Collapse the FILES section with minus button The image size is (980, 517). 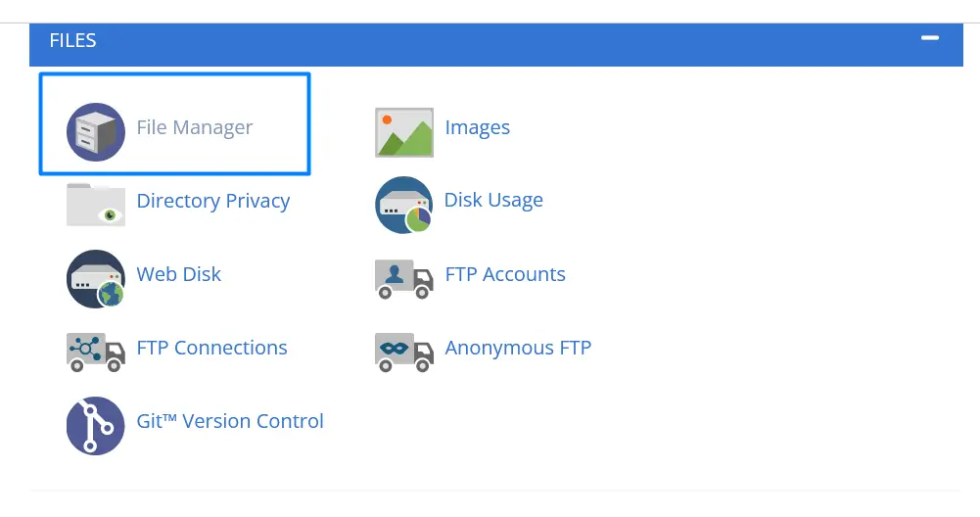930,38
